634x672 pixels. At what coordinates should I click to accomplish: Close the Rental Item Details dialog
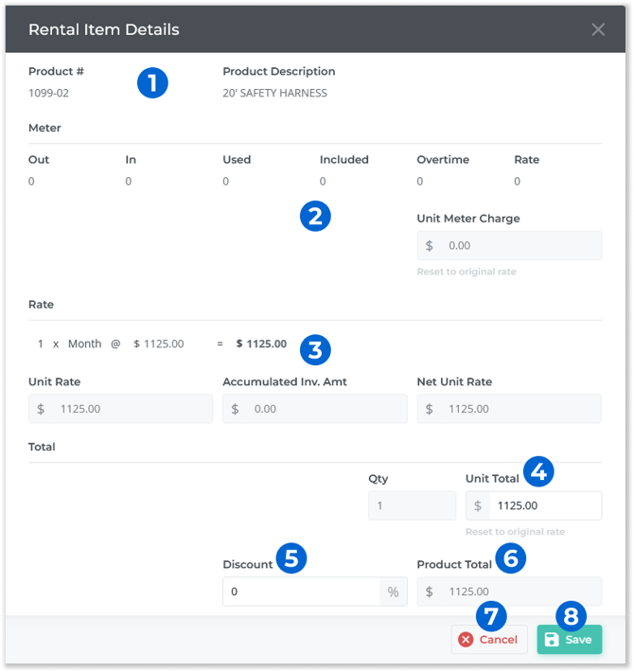(x=598, y=29)
